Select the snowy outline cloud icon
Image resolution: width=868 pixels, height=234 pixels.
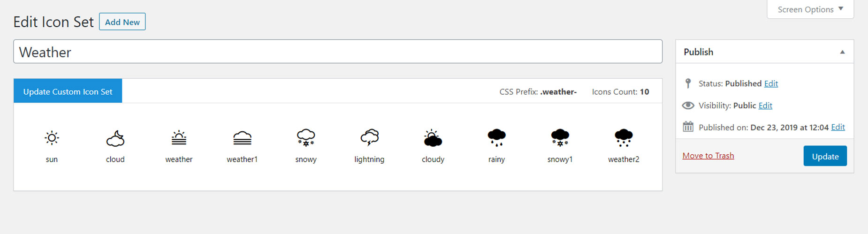[306, 138]
